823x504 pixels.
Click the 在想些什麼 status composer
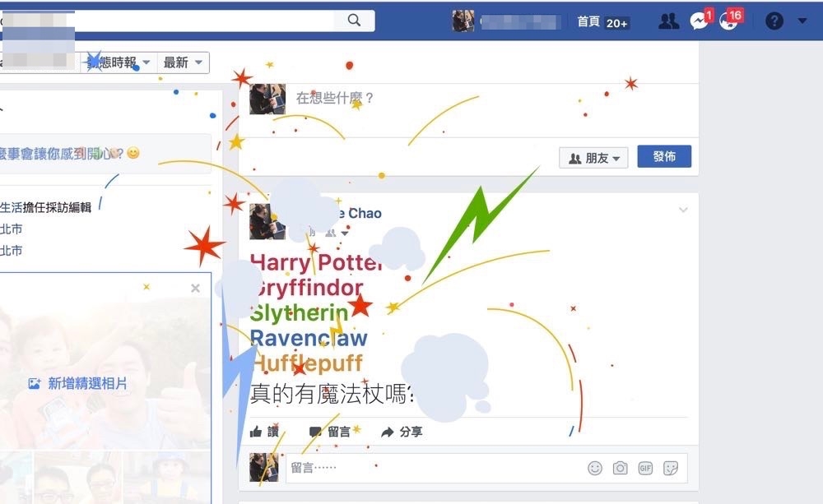point(335,98)
